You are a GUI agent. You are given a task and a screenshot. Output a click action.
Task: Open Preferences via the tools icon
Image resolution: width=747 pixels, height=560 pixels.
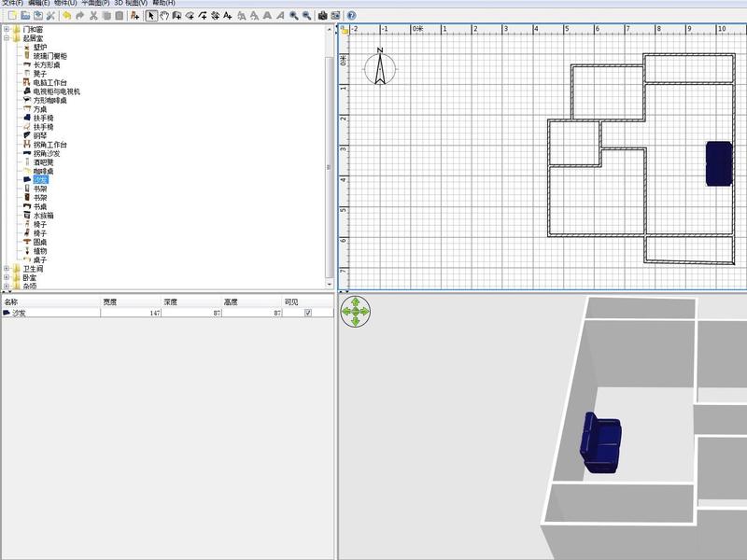coord(50,16)
